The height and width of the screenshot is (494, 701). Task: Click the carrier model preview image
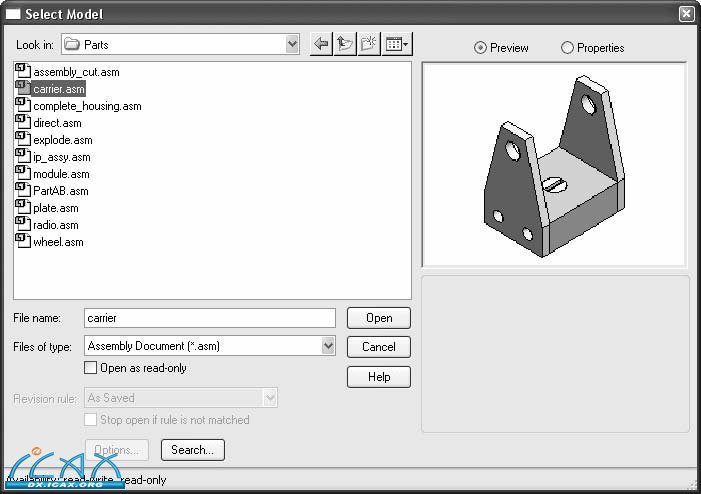click(x=554, y=166)
